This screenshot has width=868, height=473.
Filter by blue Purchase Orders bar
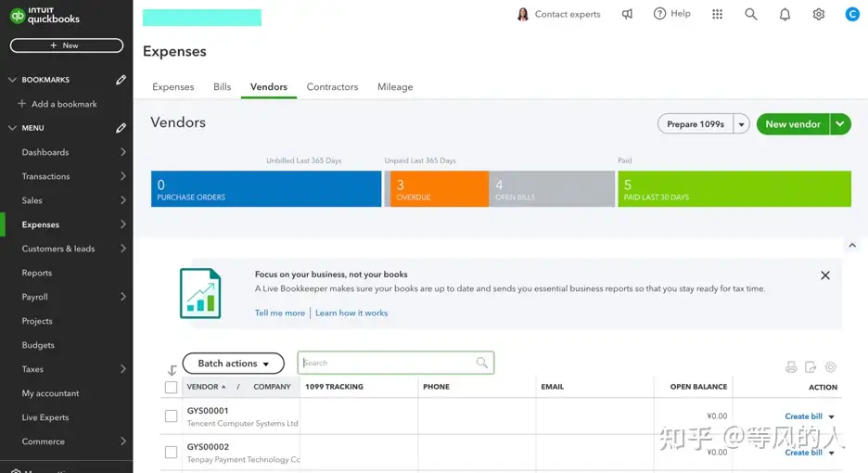266,189
